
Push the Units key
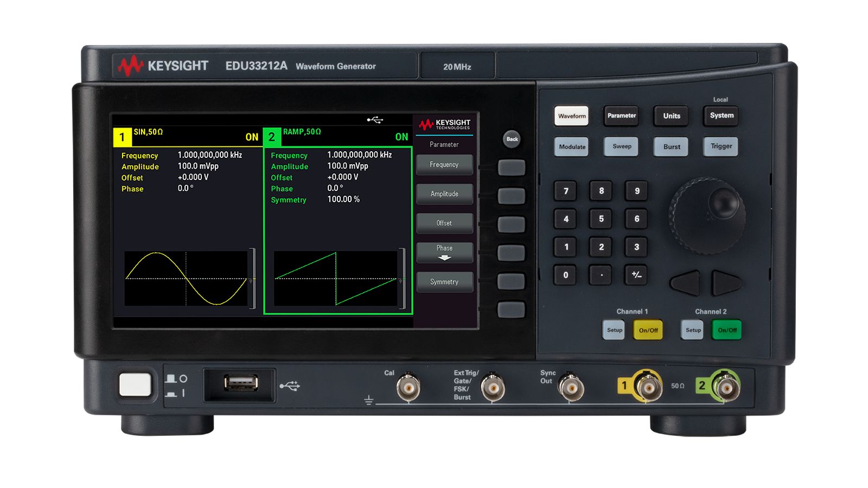point(671,116)
